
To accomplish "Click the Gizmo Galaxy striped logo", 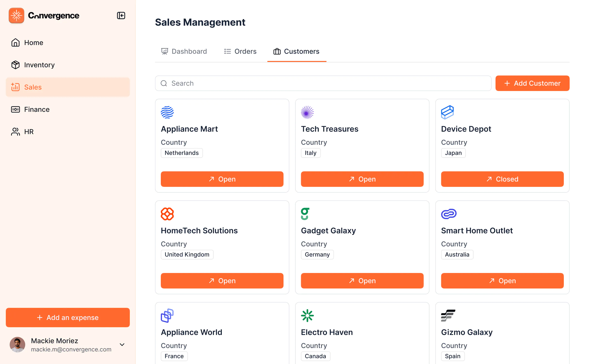I will pos(448,316).
